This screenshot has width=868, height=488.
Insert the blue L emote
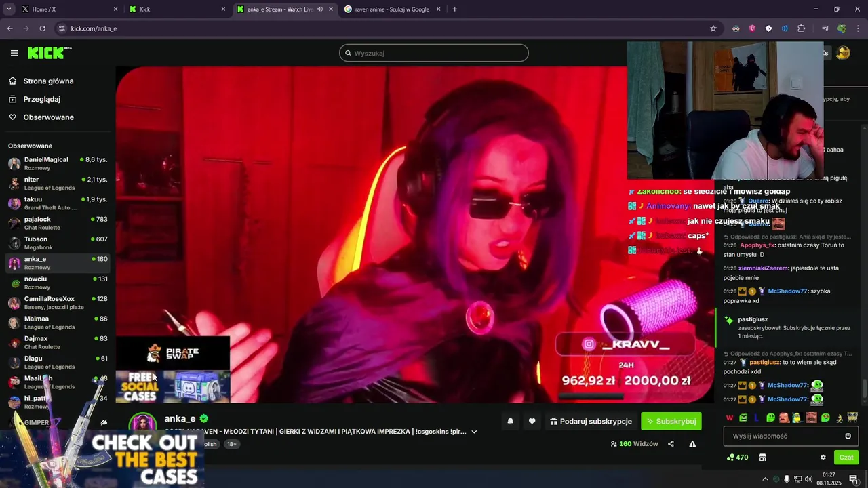(x=757, y=418)
